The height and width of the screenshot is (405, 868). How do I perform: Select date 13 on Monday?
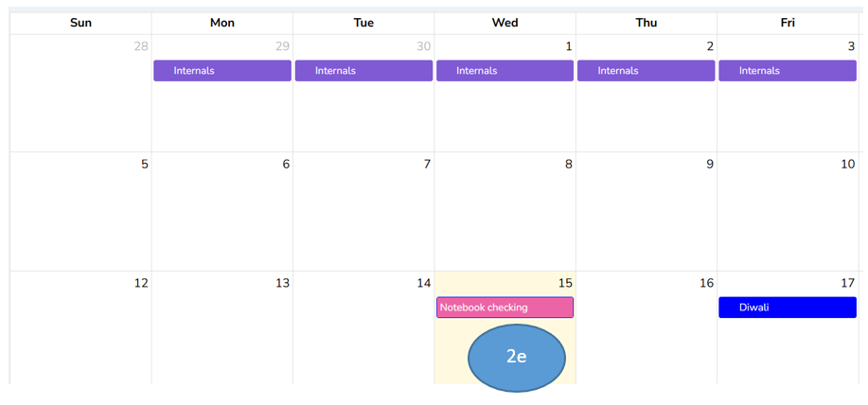282,283
